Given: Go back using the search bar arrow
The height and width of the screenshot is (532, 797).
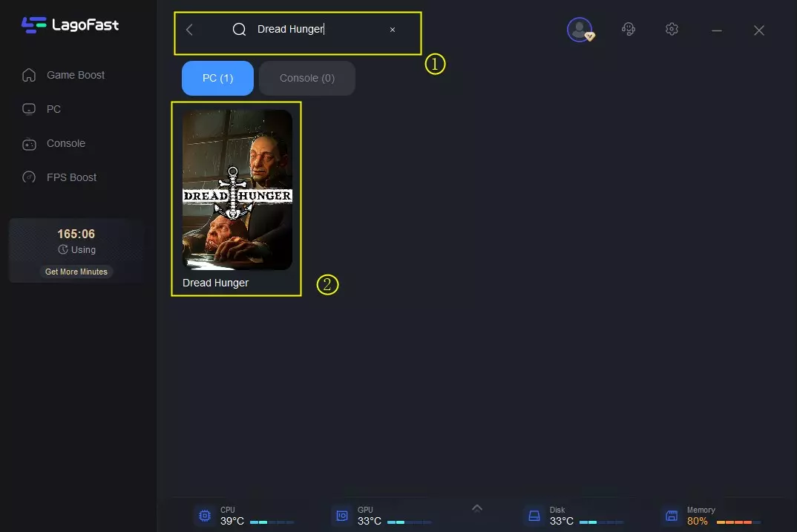Looking at the screenshot, I should point(189,30).
